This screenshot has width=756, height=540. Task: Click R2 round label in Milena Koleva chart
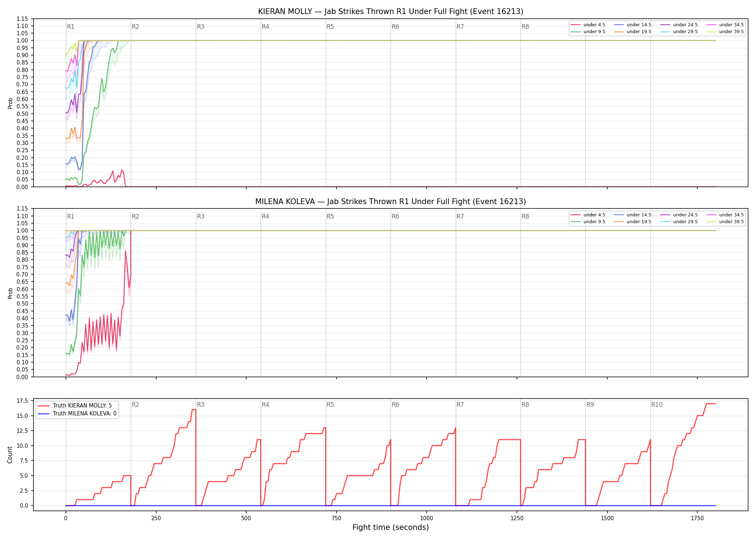135,216
